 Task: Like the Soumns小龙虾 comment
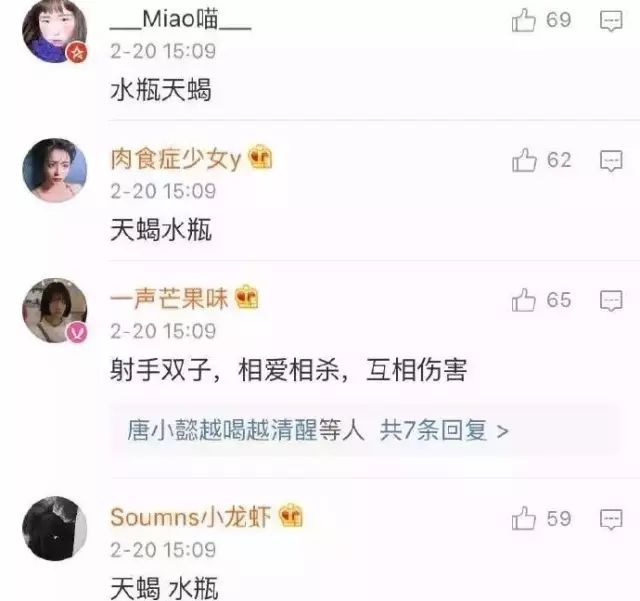click(x=524, y=519)
